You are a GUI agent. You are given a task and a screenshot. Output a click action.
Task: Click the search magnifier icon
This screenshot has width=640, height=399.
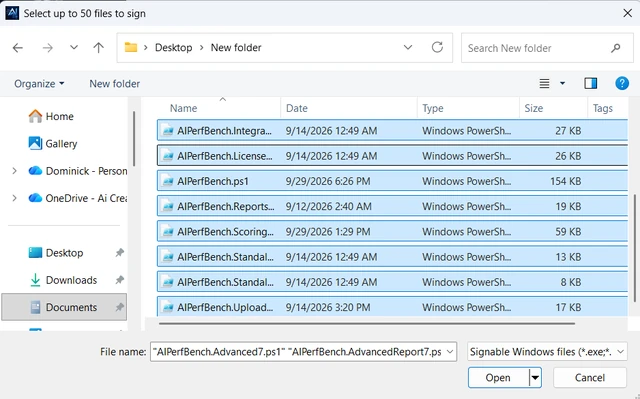pos(616,48)
